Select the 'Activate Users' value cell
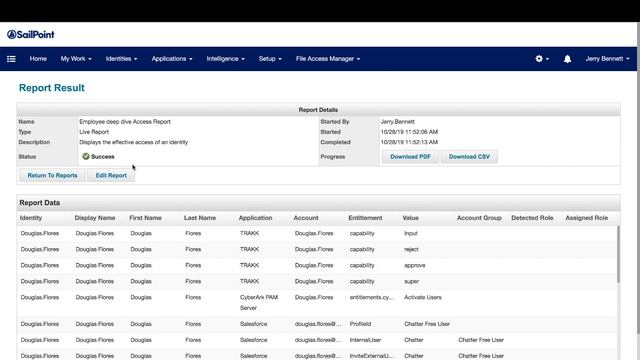640x360 pixels. tap(423, 297)
